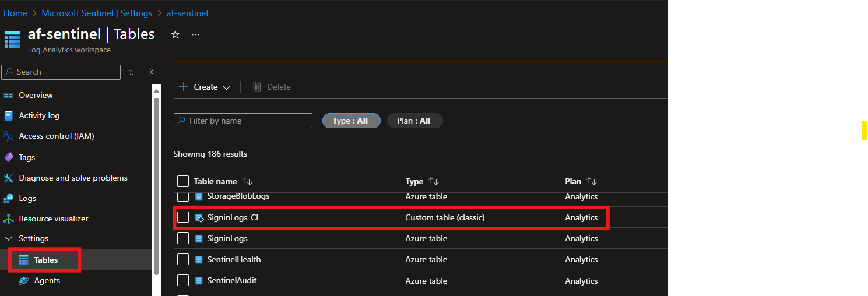Click the sidebar vertical scrollbar
868x296 pixels.
pos(156,186)
